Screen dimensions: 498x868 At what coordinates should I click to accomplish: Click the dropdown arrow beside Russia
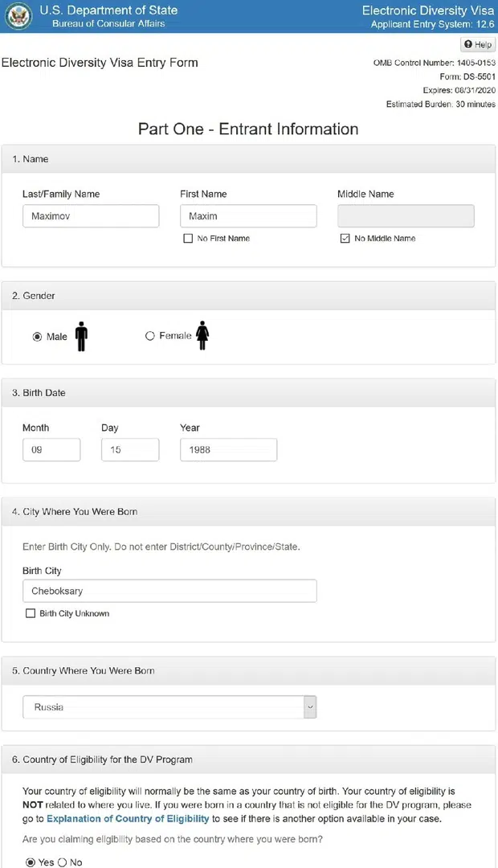point(310,707)
